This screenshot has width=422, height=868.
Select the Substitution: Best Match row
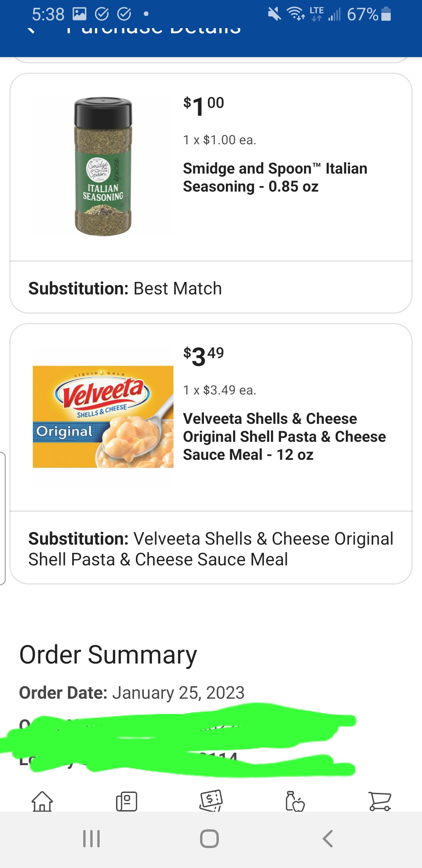(211, 288)
